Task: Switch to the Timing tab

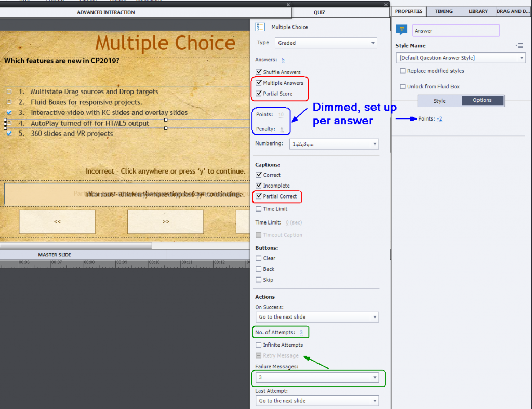Action: click(x=444, y=11)
